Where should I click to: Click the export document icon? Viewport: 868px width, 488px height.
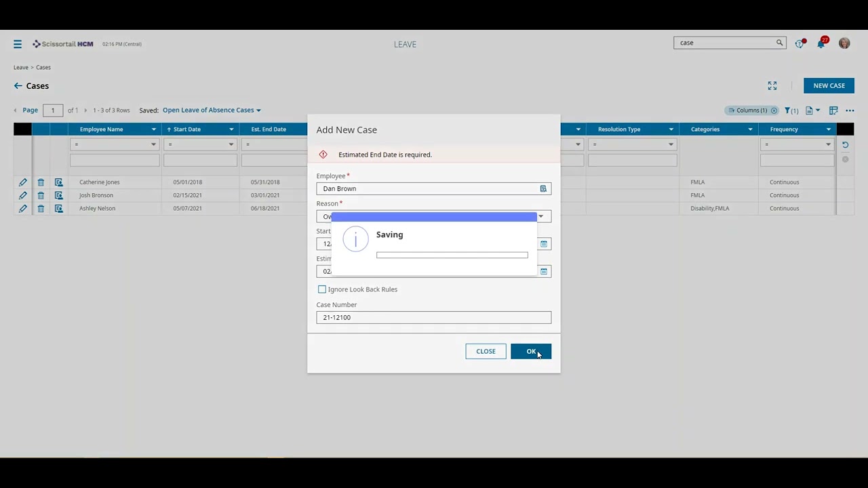pyautogui.click(x=811, y=110)
